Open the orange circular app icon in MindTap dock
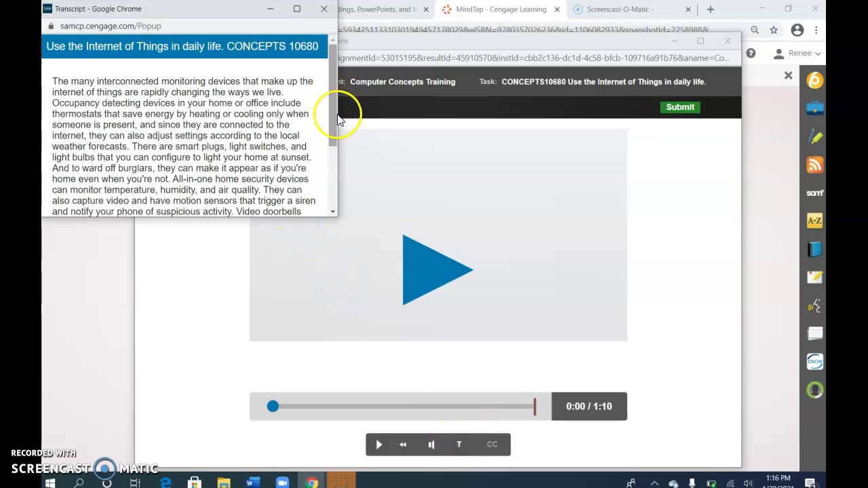This screenshot has height=488, width=868. click(814, 80)
